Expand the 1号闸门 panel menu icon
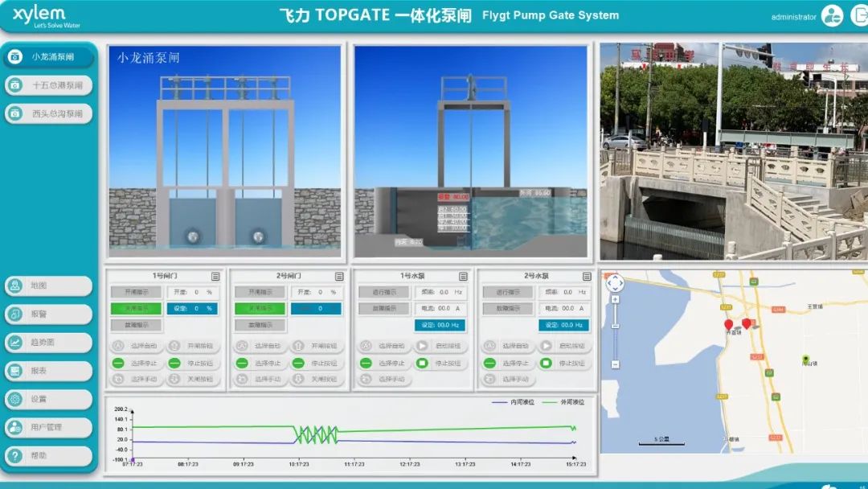The height and width of the screenshot is (489, 868). coord(215,276)
